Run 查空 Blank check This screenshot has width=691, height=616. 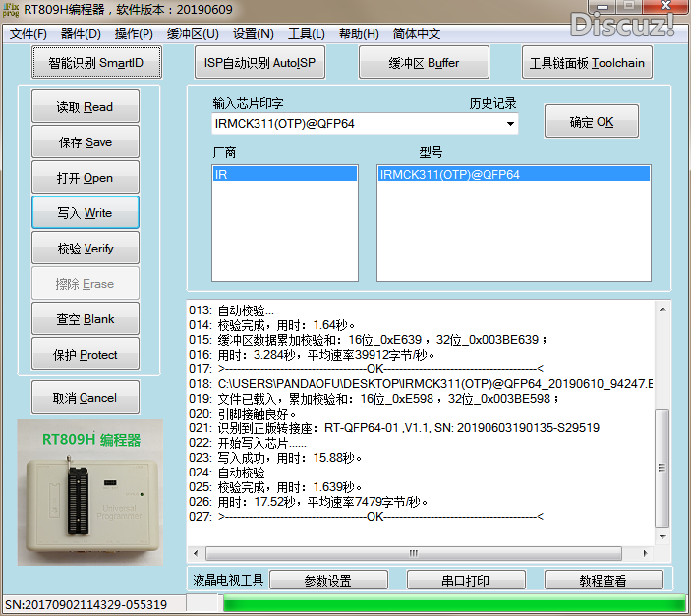point(85,319)
